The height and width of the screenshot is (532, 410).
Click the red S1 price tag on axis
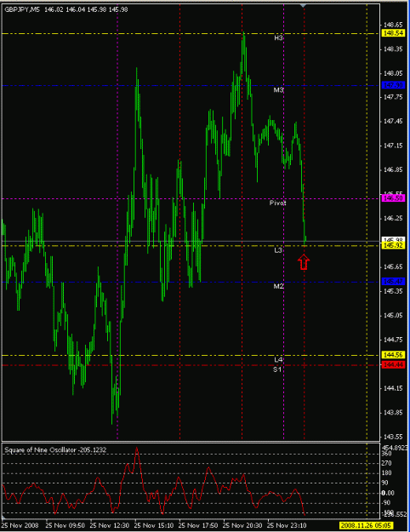click(393, 364)
